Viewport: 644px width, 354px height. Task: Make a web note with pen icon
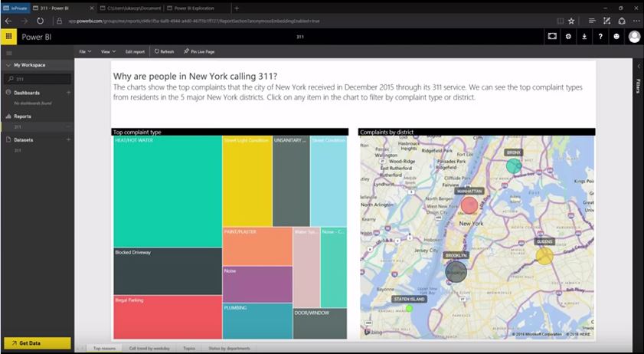point(606,21)
